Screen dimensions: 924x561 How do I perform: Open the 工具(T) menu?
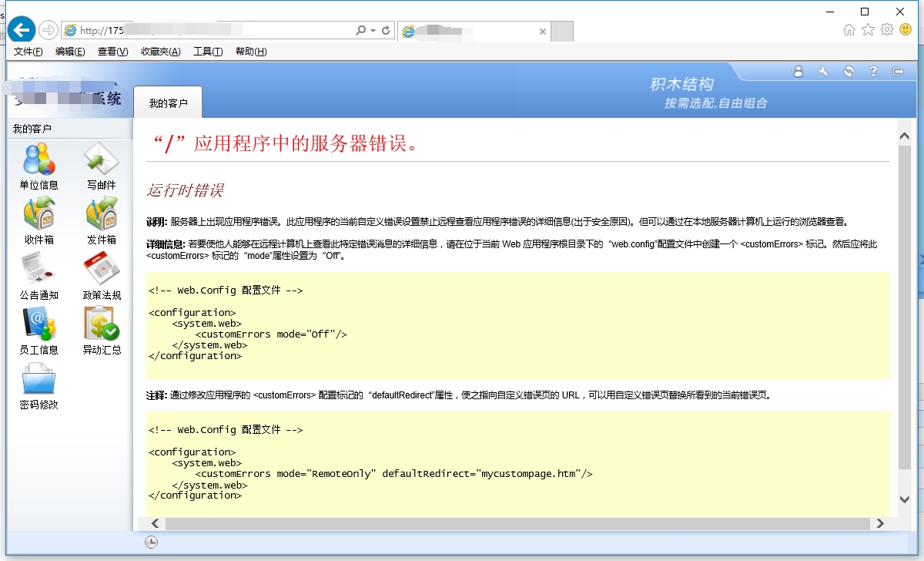point(207,52)
